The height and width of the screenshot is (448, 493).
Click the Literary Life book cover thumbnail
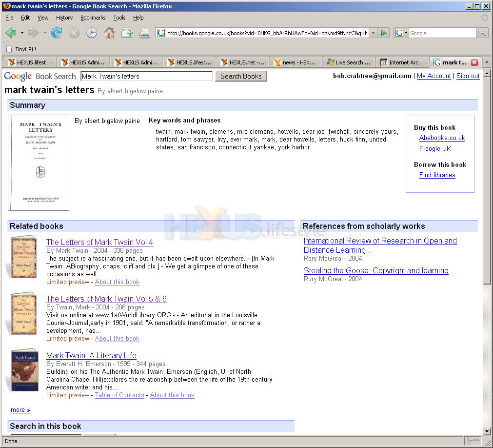click(24, 370)
